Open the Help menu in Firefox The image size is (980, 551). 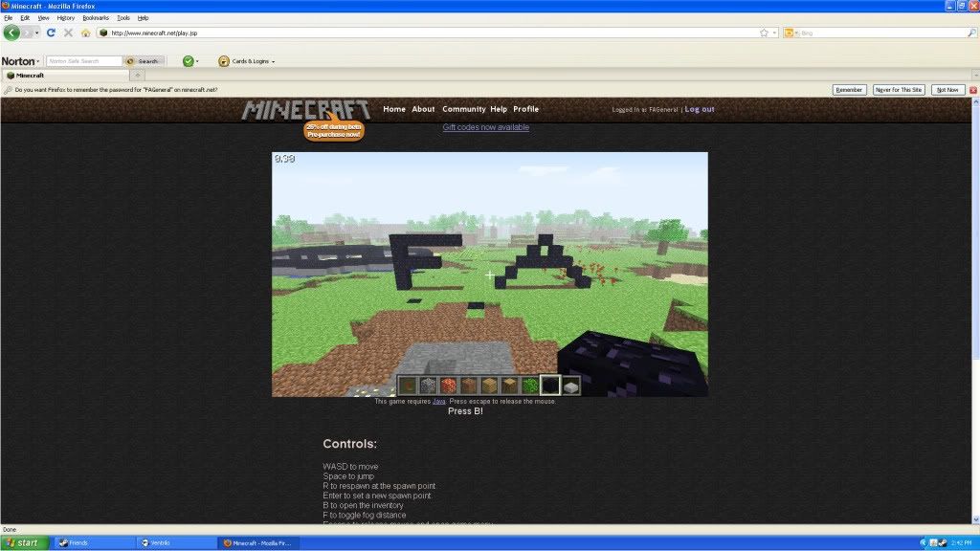(144, 17)
